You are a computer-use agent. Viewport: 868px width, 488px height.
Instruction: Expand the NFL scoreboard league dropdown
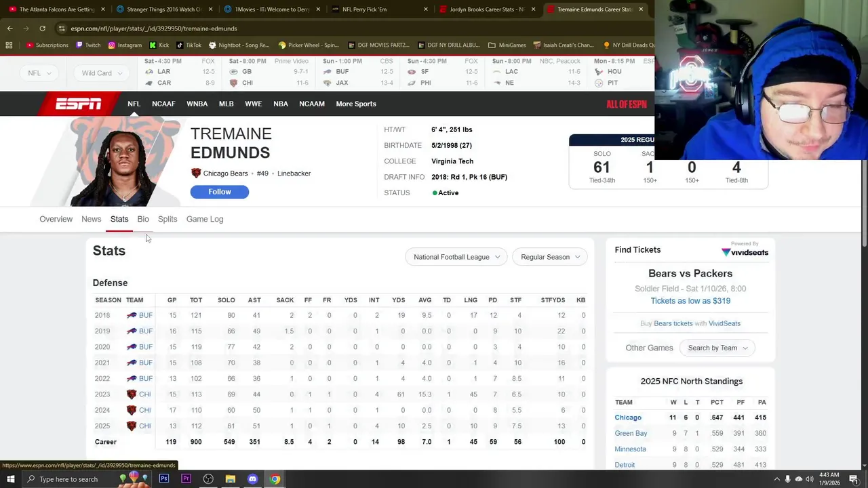click(x=39, y=73)
